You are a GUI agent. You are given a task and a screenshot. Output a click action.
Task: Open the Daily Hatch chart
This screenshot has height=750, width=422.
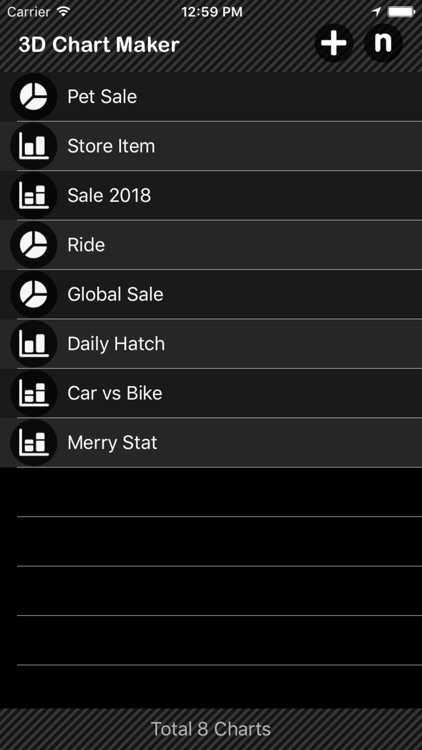(211, 344)
